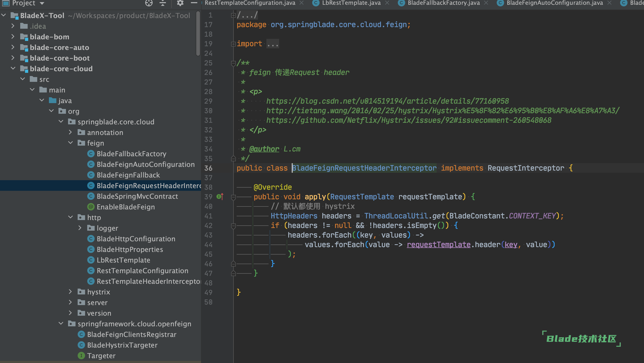Click the Project tree vertical scrollbar
644x363 pixels.
point(198,33)
